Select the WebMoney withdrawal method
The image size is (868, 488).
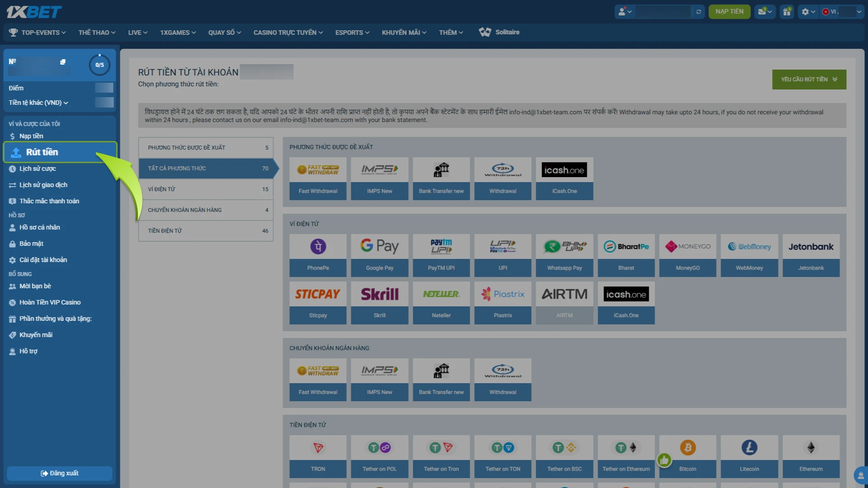[750, 255]
